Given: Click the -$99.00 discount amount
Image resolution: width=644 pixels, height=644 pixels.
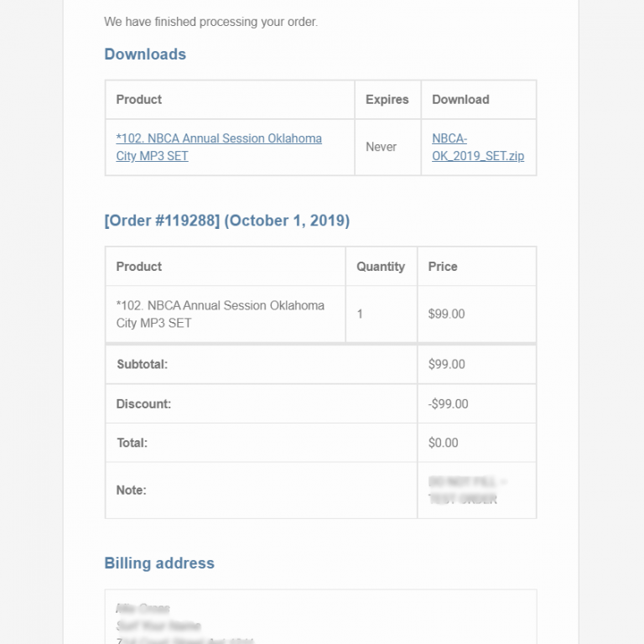Looking at the screenshot, I should 448,404.
